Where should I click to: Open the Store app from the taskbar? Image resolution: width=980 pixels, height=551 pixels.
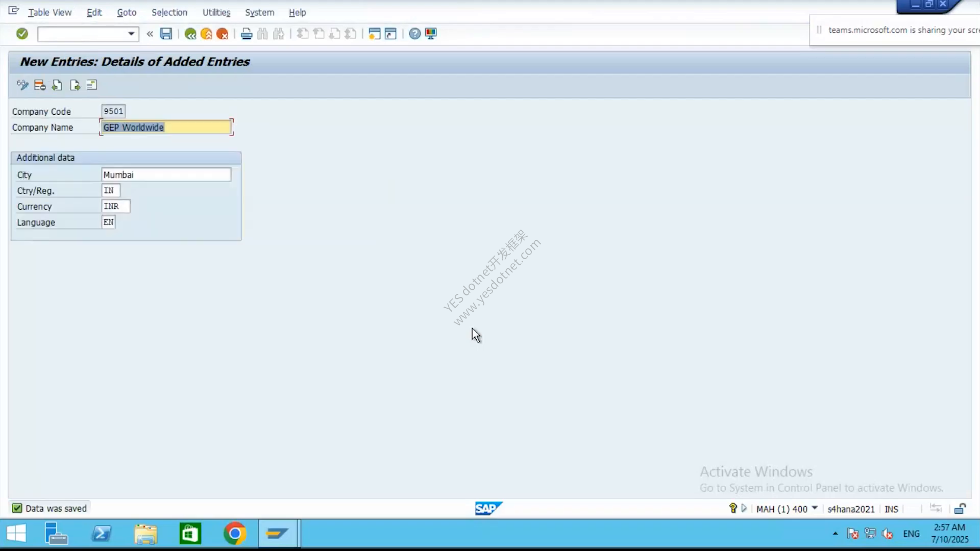190,534
